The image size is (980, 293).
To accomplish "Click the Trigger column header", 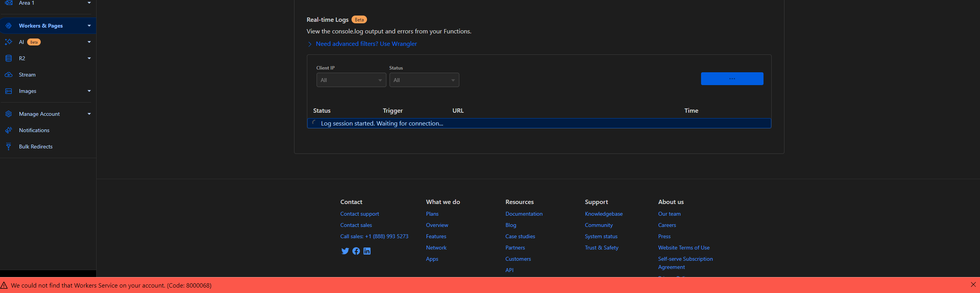I will (393, 110).
